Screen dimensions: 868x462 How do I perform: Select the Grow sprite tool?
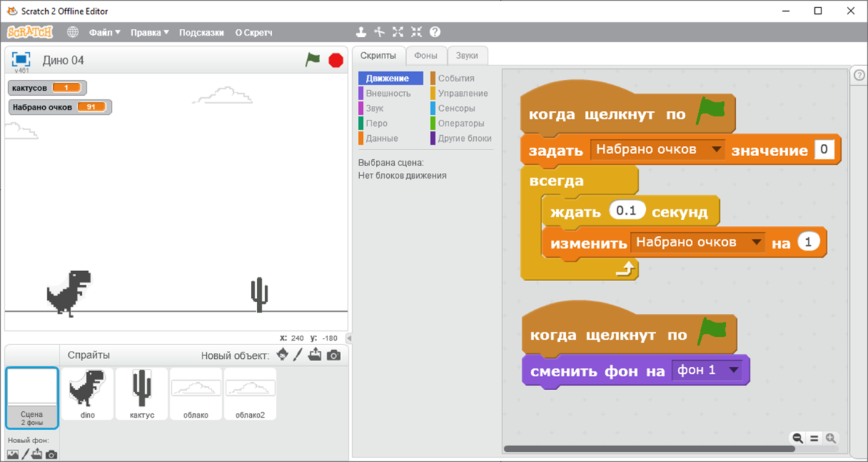click(x=398, y=32)
